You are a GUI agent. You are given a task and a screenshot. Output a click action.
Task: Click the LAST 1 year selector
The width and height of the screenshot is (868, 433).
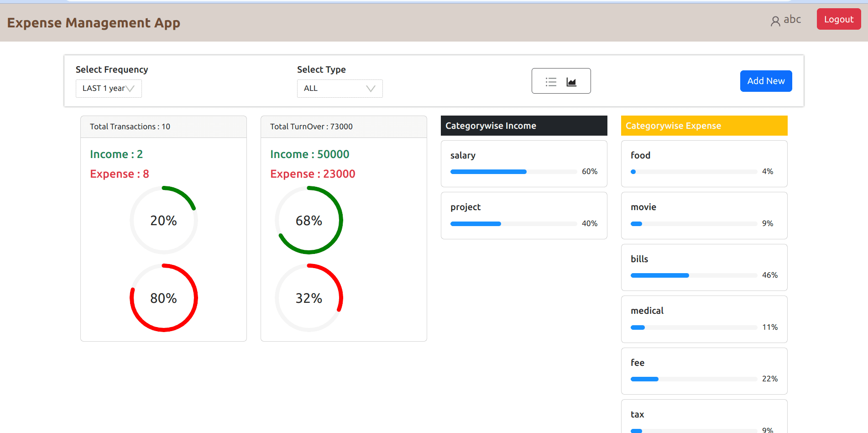(109, 89)
